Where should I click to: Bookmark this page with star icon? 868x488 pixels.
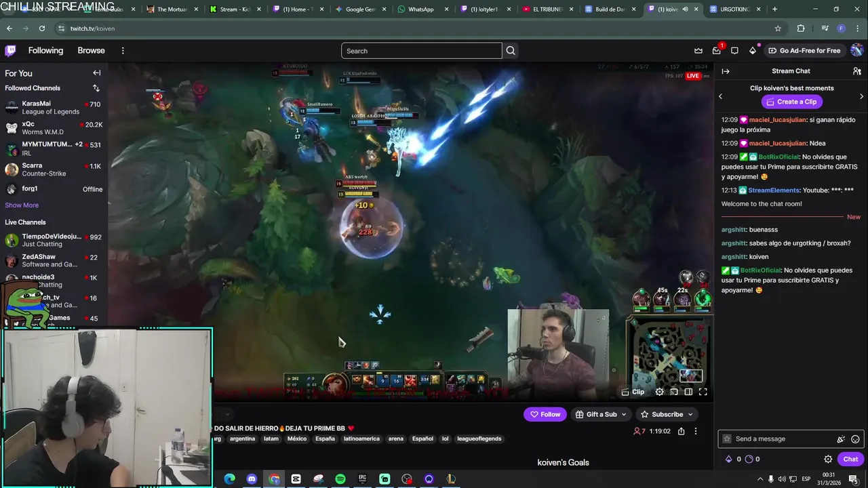[778, 28]
